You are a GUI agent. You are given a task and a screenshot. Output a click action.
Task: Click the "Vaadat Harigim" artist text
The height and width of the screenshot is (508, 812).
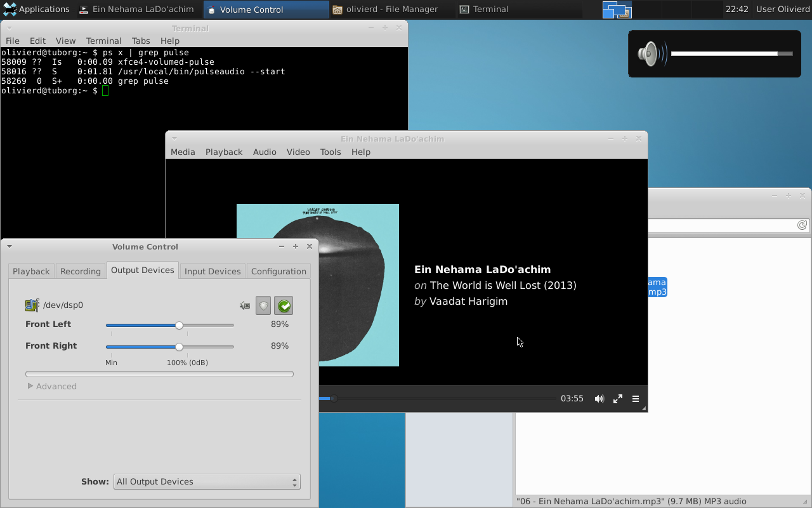[468, 302]
